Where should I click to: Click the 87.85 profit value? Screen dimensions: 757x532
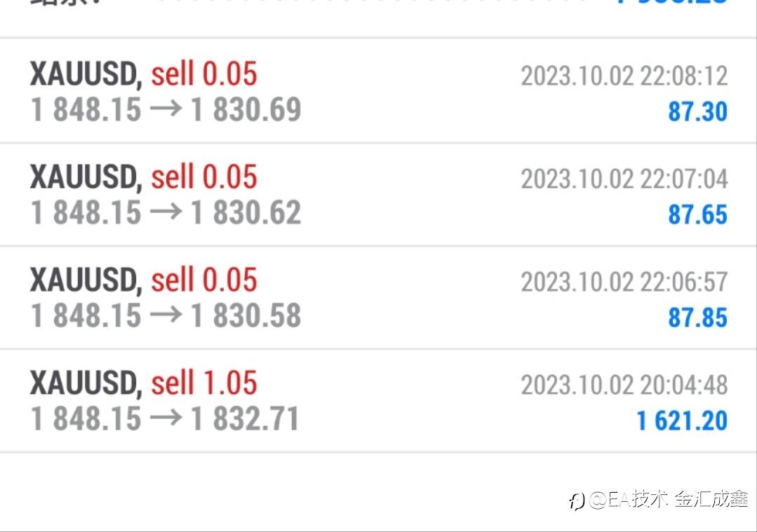pyautogui.click(x=697, y=318)
